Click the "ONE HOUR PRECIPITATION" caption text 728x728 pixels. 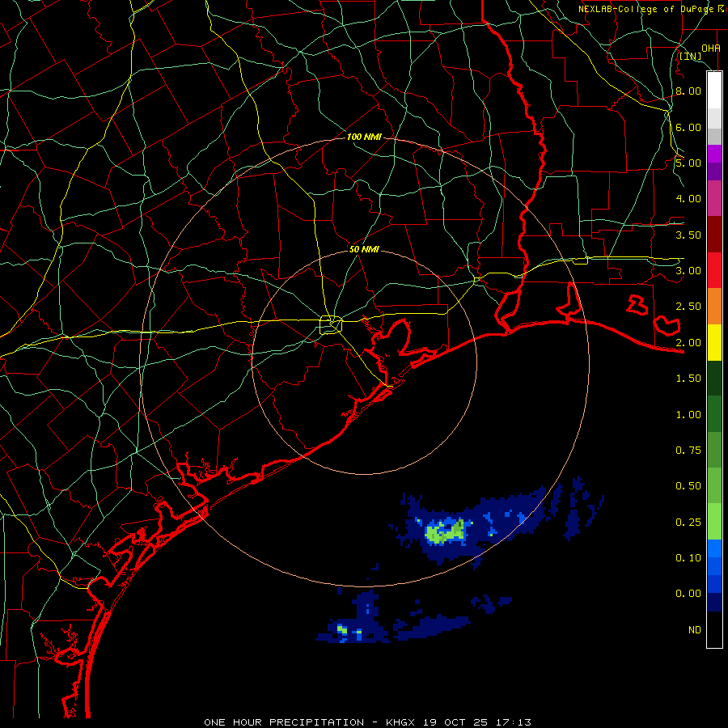point(284,722)
